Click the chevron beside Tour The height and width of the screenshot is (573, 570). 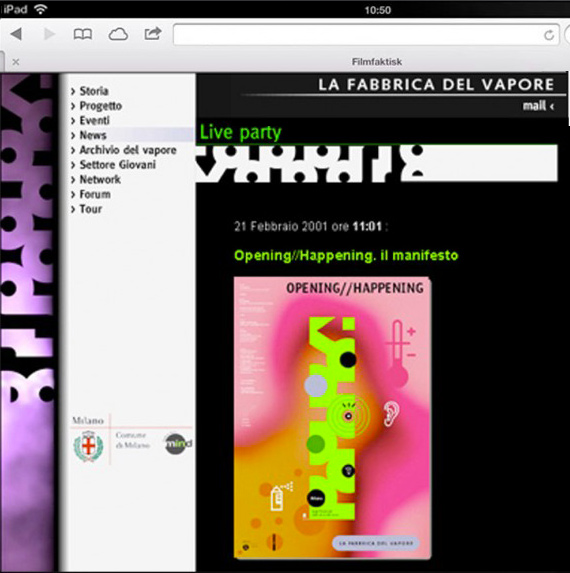pos(73,209)
